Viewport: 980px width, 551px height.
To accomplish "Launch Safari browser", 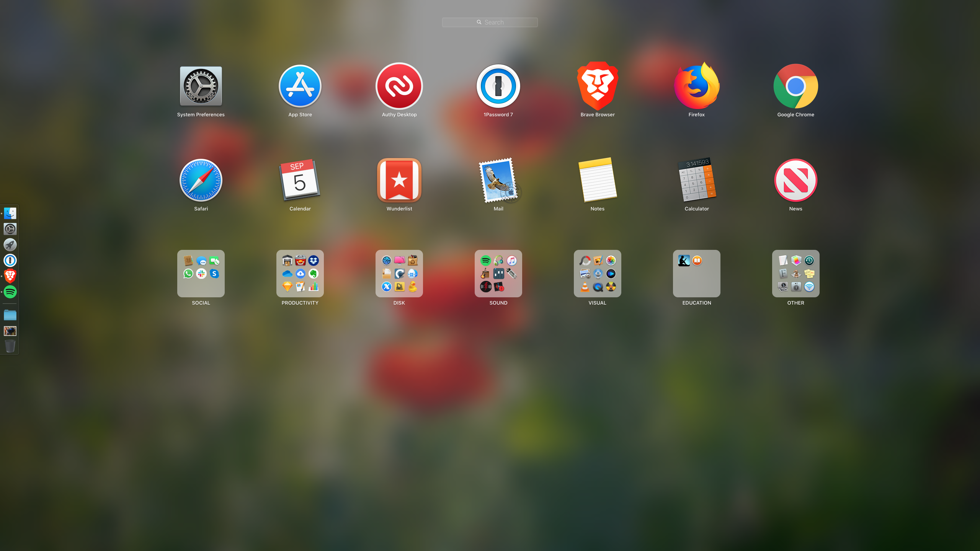I will [x=201, y=180].
